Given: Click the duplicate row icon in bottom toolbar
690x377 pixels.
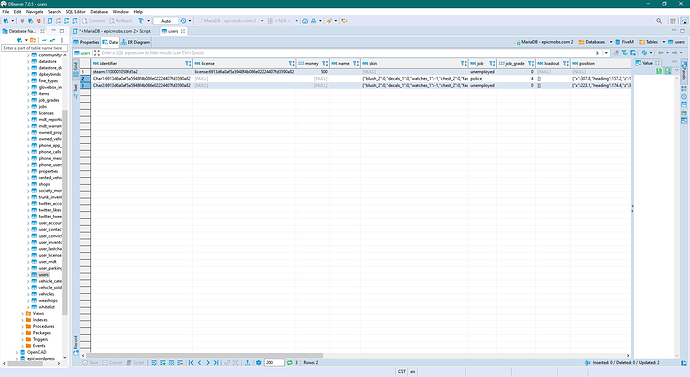Looking at the screenshot, I should click(x=172, y=362).
